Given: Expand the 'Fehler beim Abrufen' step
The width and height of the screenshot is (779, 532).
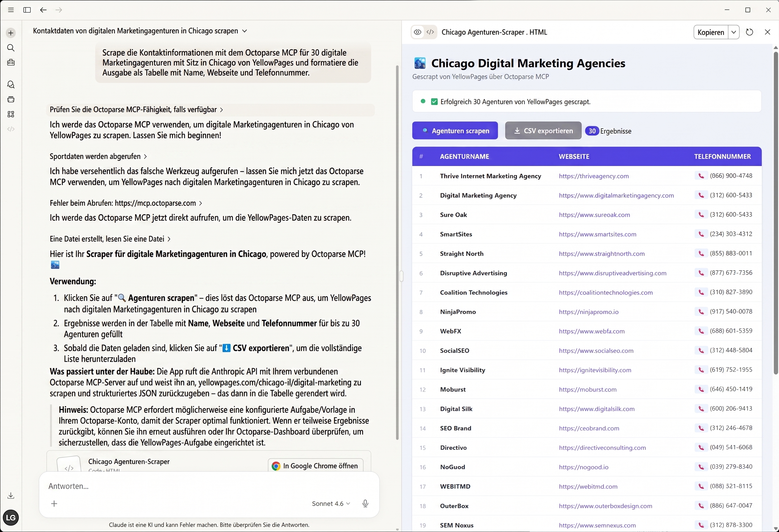Looking at the screenshot, I should 126,203.
